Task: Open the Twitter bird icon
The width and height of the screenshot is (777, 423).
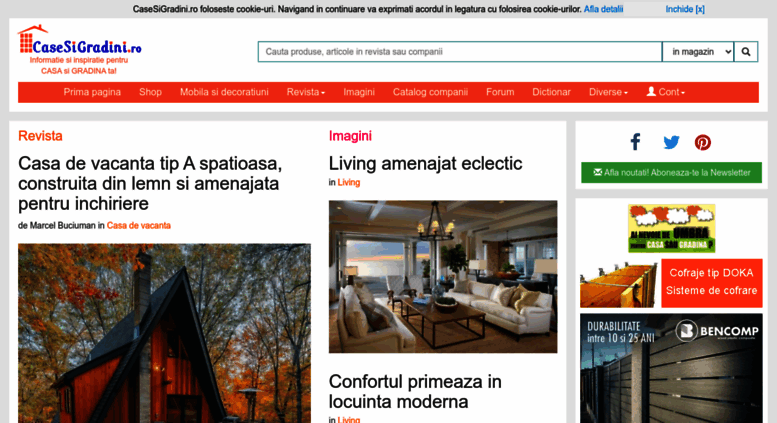Action: click(671, 142)
